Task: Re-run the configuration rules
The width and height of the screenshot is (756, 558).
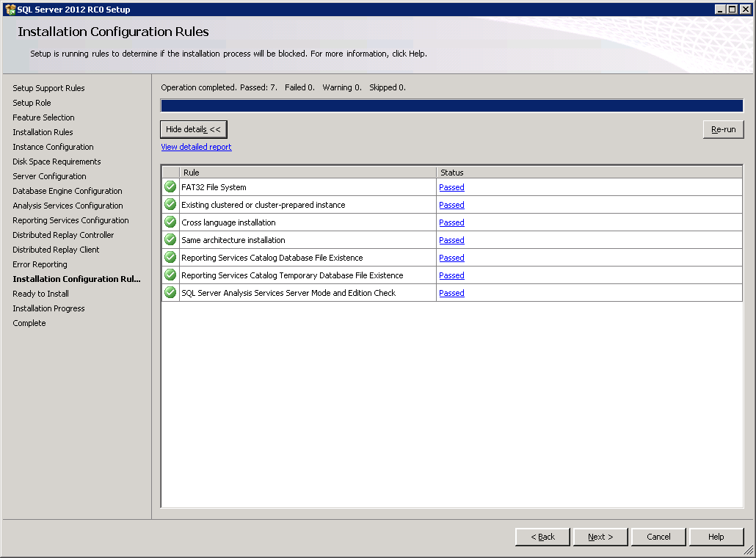Action: [723, 129]
